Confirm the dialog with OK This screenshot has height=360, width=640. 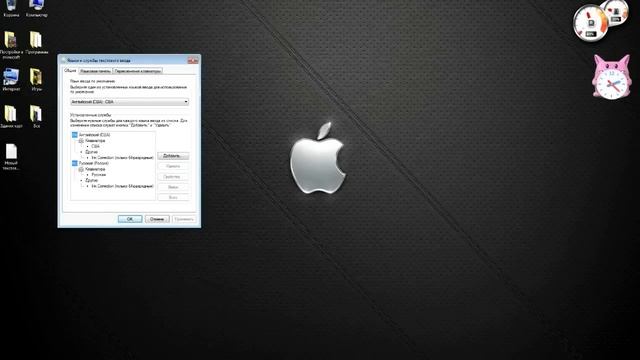click(130, 219)
